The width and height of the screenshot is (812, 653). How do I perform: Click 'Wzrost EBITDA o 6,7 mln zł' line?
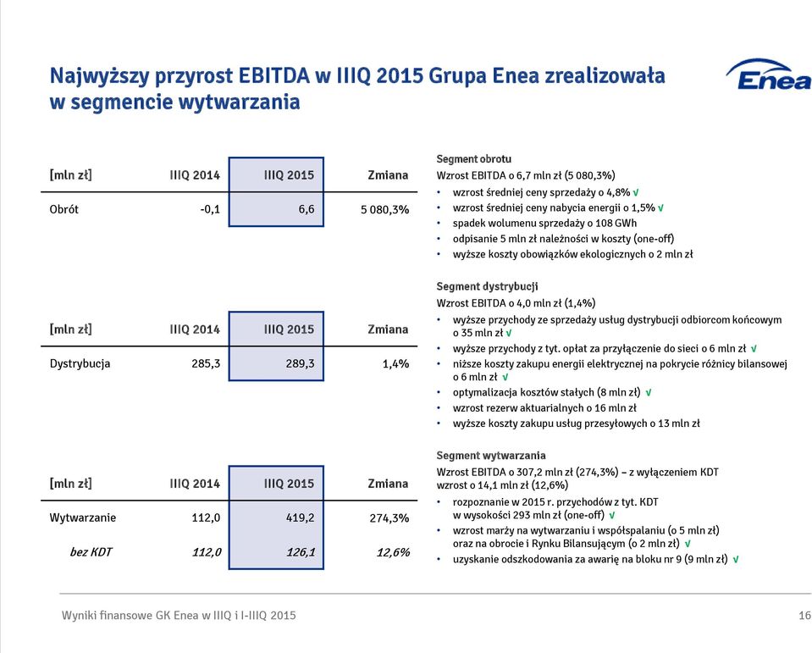tap(526, 175)
